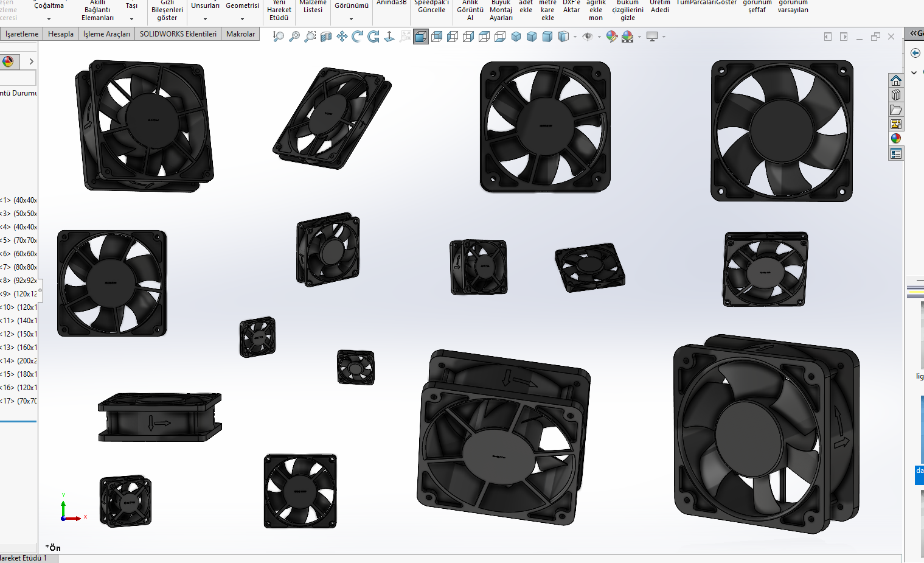The height and width of the screenshot is (563, 924).
Task: Switch to the Bottom standard view
Action: pyautogui.click(x=500, y=37)
